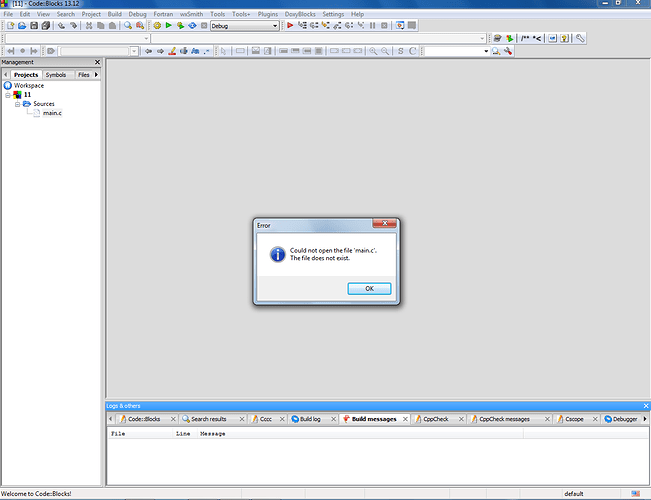
Task: Select the Workspace tree item
Action: [29, 86]
